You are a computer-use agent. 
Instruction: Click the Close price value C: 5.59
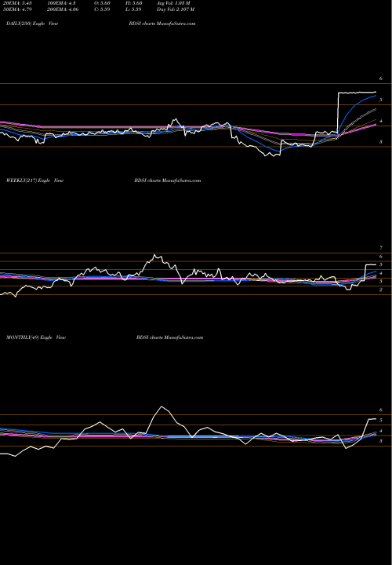click(x=103, y=9)
